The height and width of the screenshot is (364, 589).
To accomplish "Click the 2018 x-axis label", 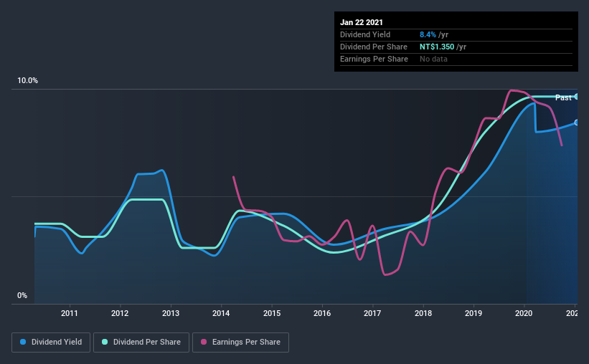I will (x=423, y=313).
